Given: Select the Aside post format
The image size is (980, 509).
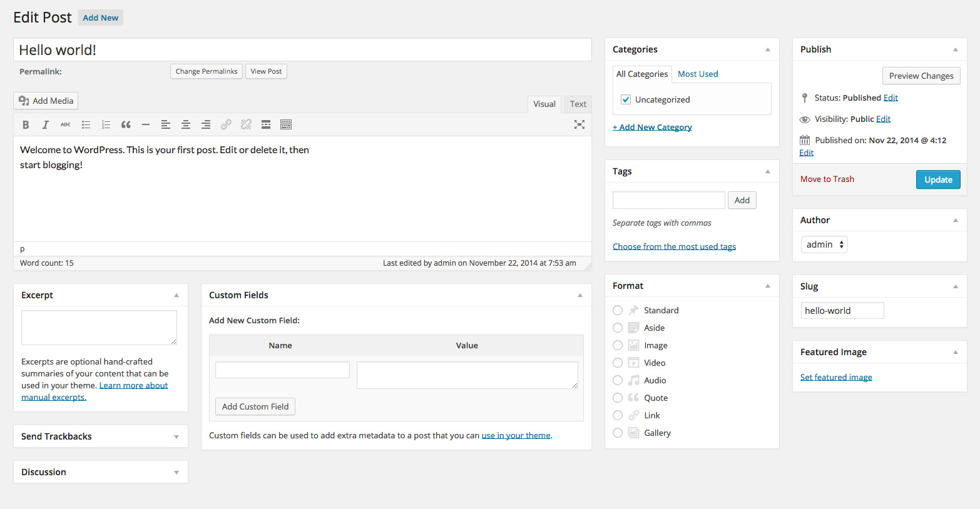Looking at the screenshot, I should [x=618, y=328].
